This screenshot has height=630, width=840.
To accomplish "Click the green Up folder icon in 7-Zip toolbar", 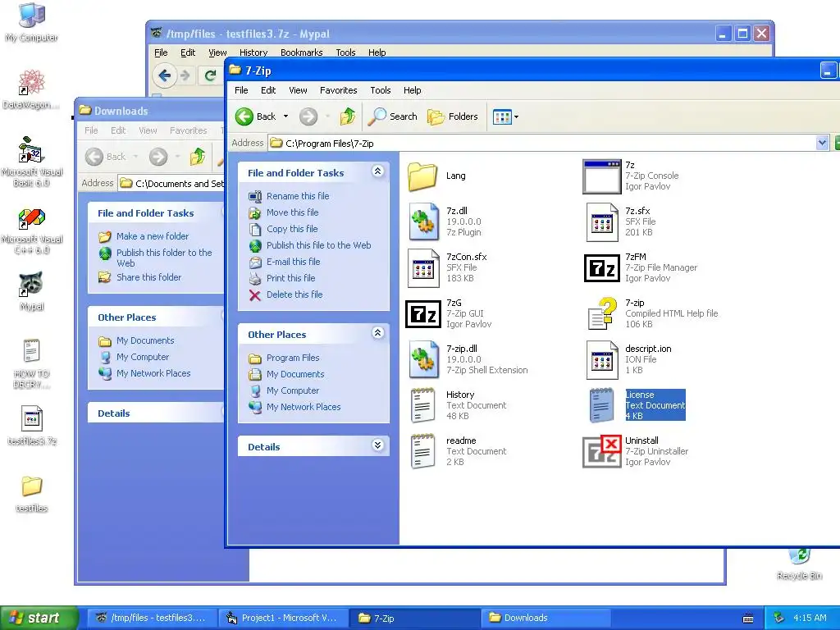I will click(348, 116).
